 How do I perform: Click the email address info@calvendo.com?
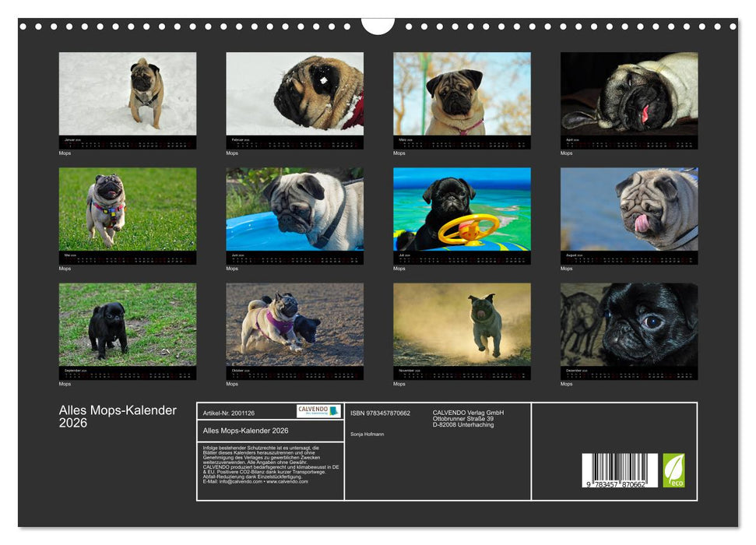[236, 482]
